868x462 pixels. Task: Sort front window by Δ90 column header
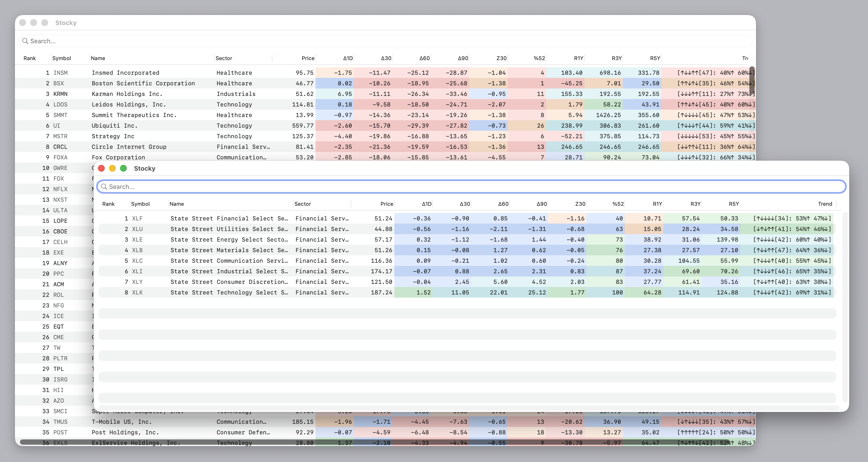[542, 204]
